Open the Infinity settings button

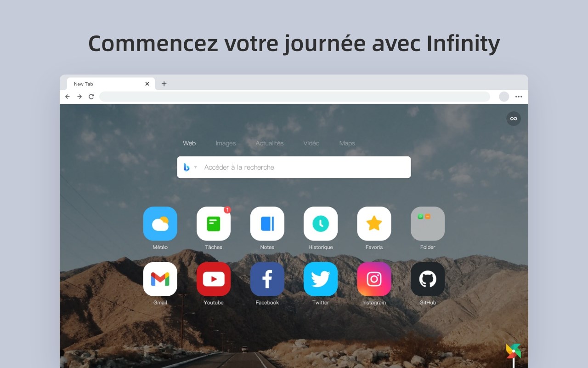tap(514, 119)
